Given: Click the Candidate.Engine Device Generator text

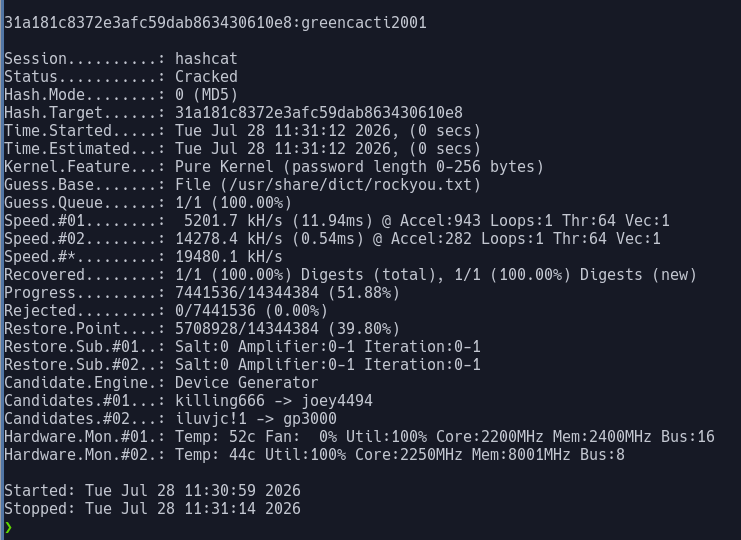Looking at the screenshot, I should tap(247, 382).
